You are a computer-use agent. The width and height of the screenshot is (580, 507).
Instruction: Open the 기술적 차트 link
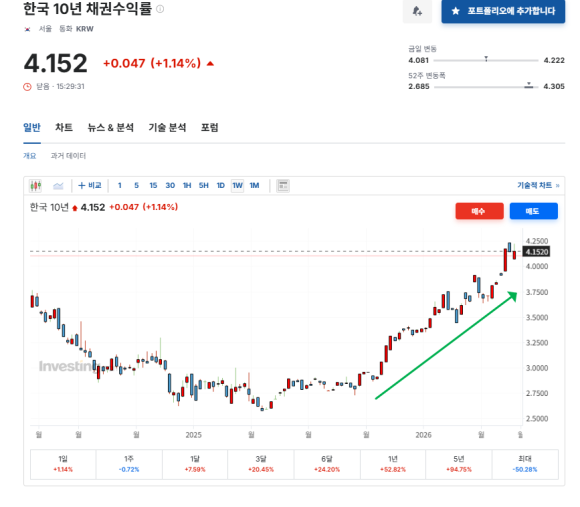pos(538,185)
